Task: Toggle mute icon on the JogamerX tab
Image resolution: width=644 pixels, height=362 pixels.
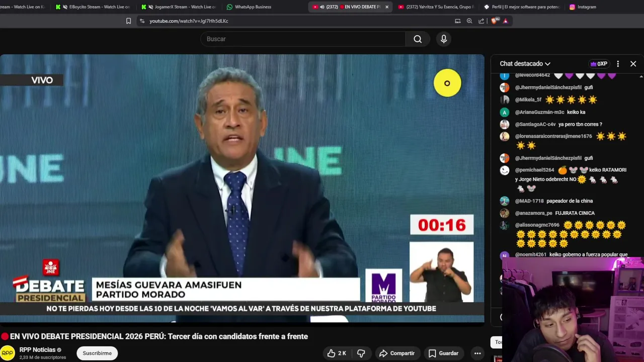Action: tap(150, 7)
